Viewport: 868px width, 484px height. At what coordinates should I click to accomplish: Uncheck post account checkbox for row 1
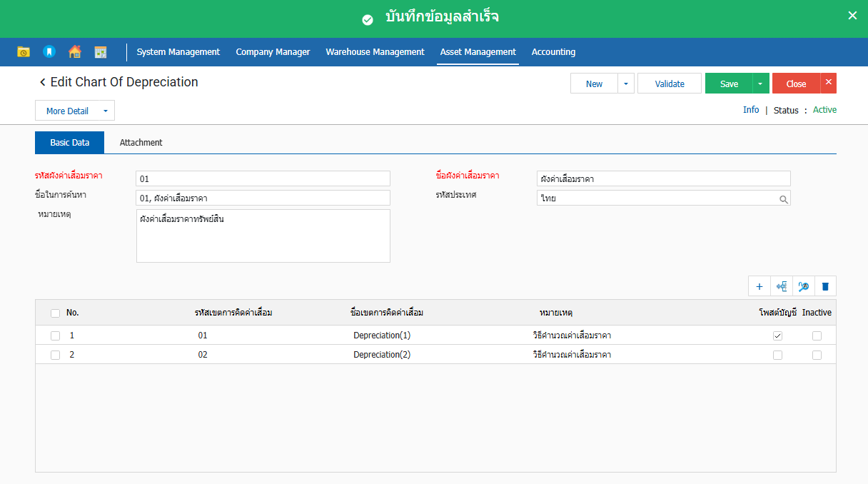point(777,336)
